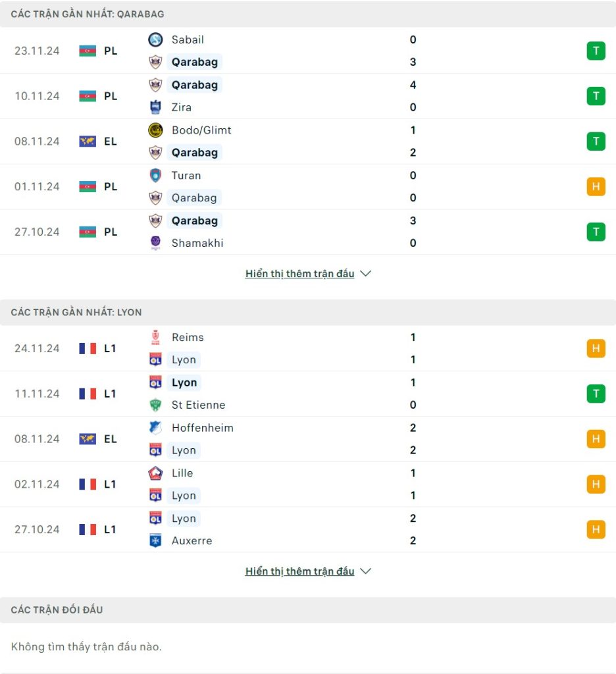Image resolution: width=616 pixels, height=674 pixels.
Task: Click the Turan team badge
Action: (155, 175)
